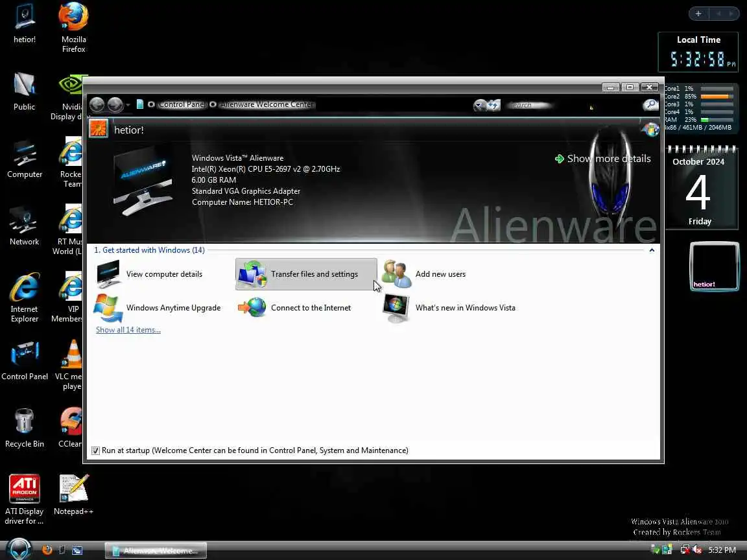Click the hetior! user account picture

99,128
